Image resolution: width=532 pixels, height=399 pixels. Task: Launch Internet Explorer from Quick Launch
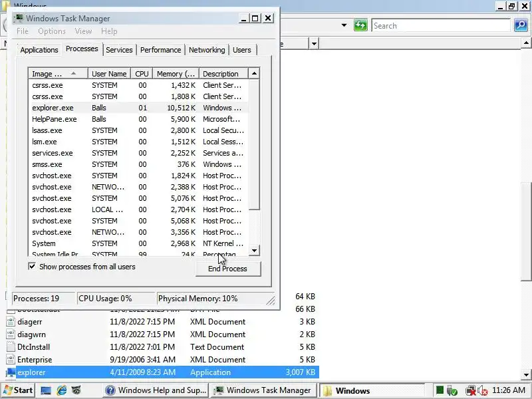click(x=62, y=390)
